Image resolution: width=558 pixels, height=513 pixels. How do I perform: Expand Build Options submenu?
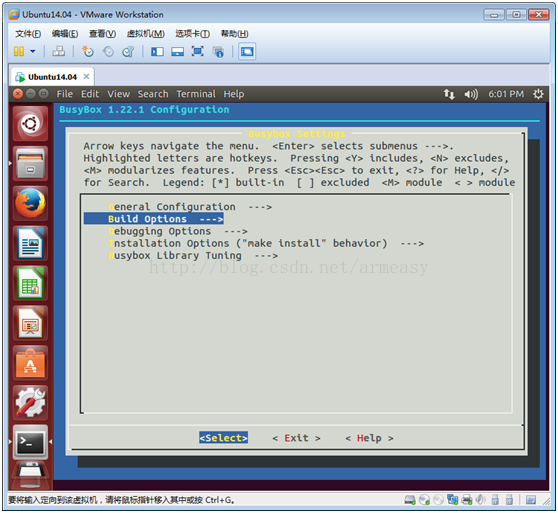pyautogui.click(x=154, y=219)
